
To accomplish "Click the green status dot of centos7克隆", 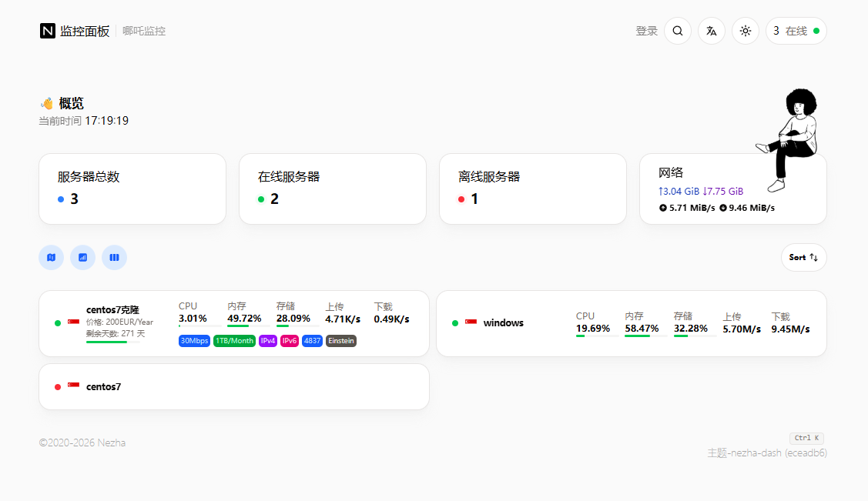I will [x=58, y=323].
